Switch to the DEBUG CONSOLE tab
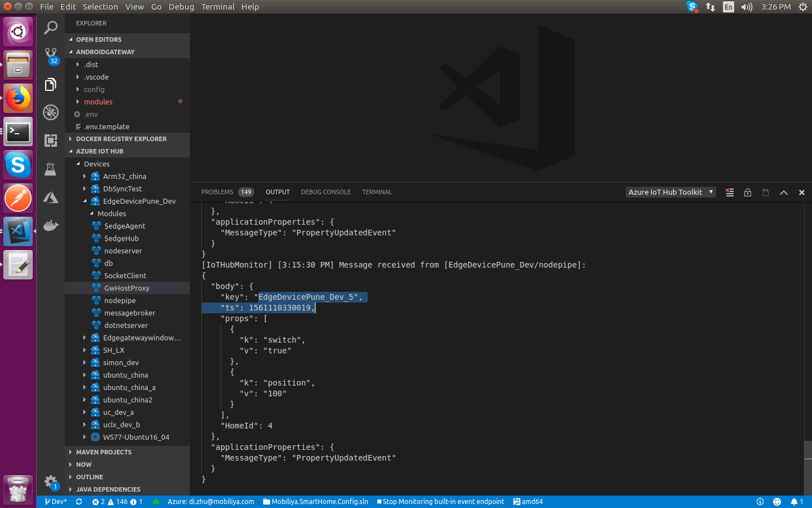 coord(326,192)
